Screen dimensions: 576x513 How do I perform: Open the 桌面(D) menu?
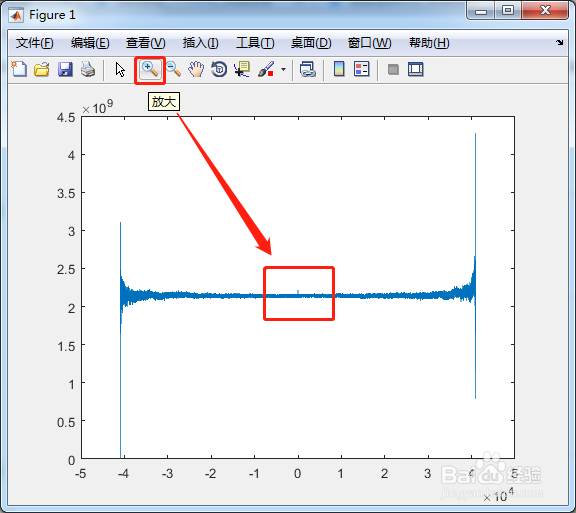click(x=311, y=43)
